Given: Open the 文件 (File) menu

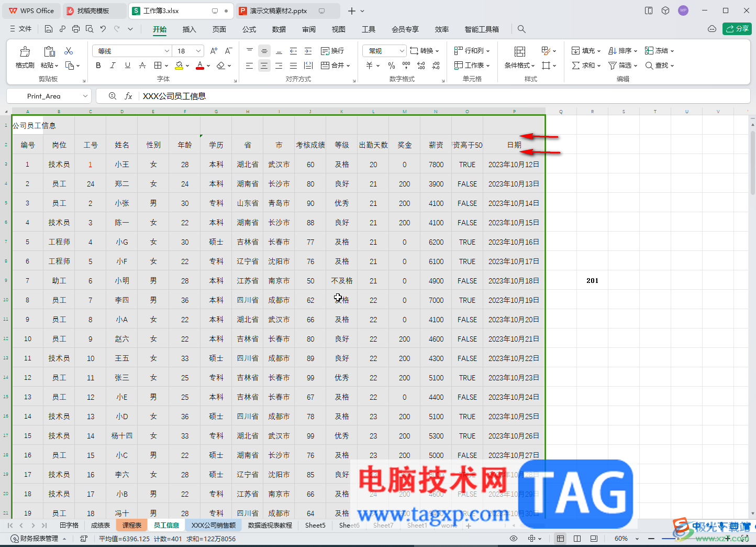Looking at the screenshot, I should pyautogui.click(x=21, y=29).
